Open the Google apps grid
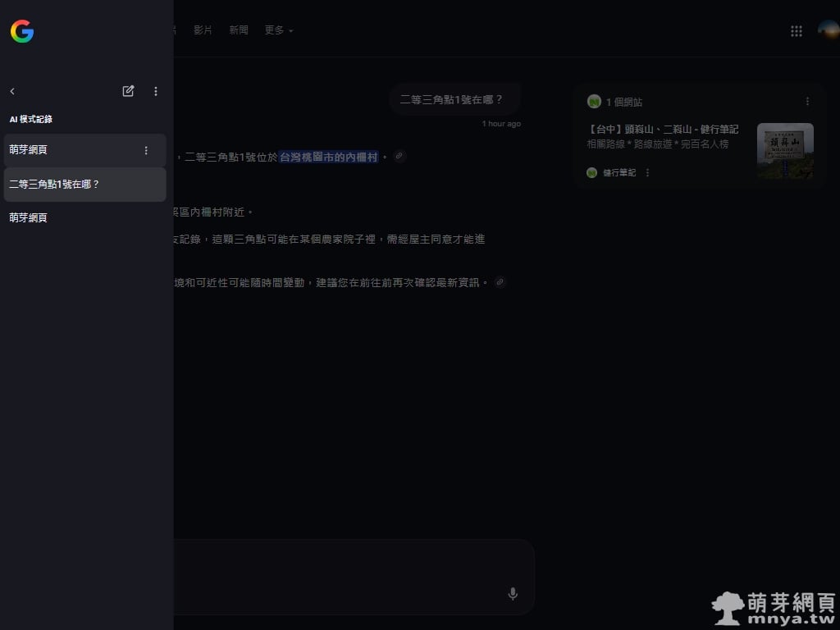840x630 pixels. pos(796,31)
